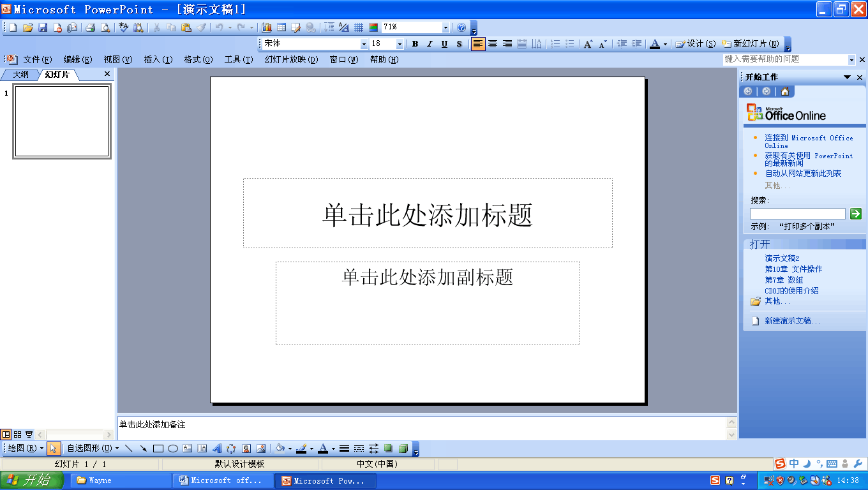Choose line style on the drawing toolbar
The image size is (868, 490).
coord(345,449)
